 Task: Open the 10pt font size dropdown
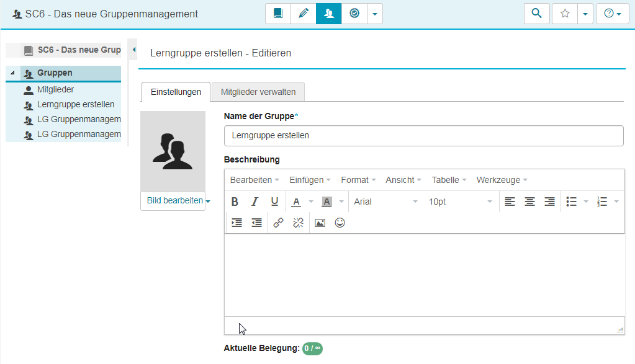[x=460, y=202]
